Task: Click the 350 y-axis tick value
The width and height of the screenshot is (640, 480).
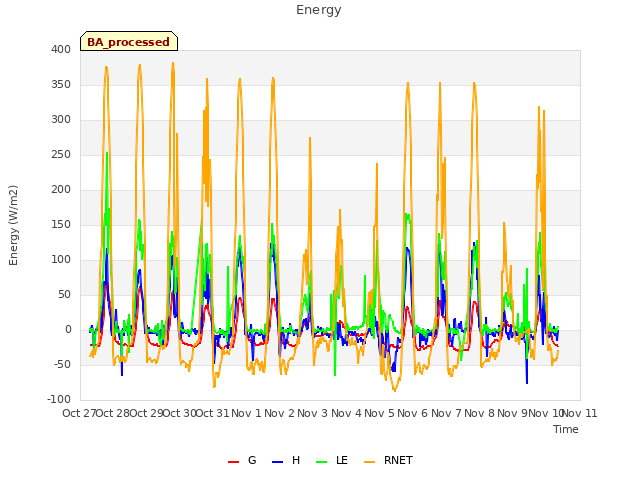Action: point(61,84)
